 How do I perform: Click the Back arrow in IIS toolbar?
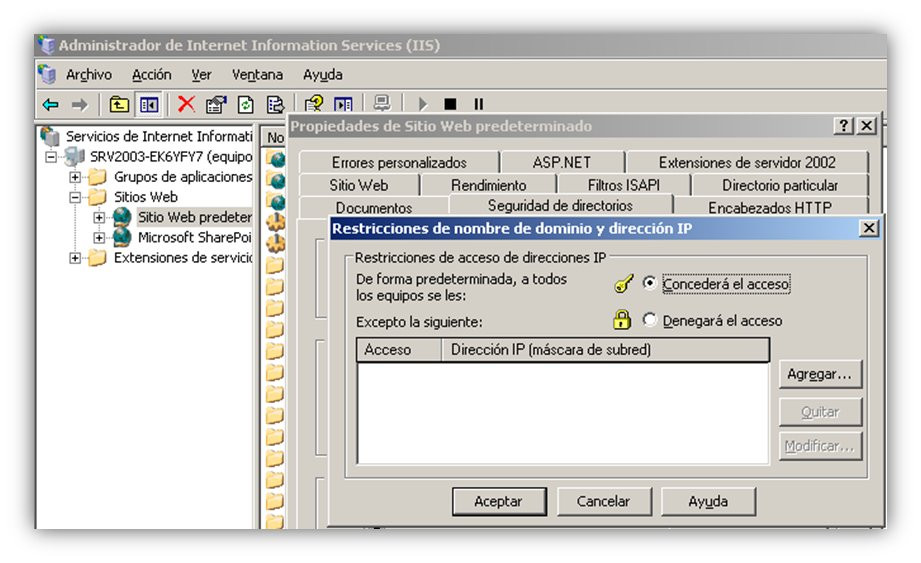[51, 104]
